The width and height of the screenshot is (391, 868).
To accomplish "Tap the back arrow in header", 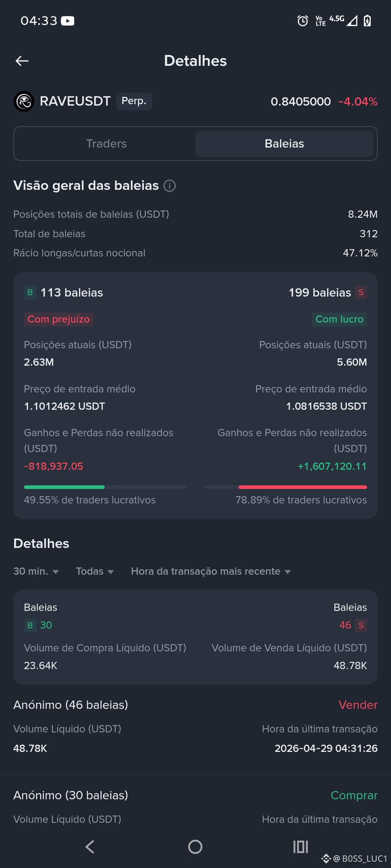I will [22, 61].
